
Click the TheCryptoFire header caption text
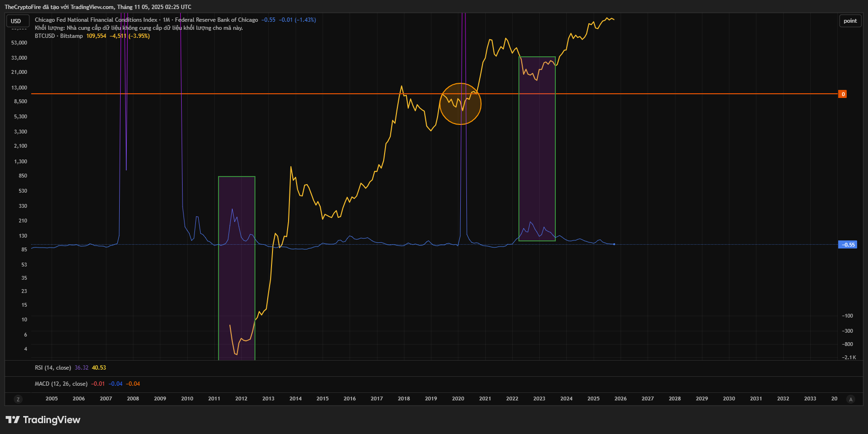pyautogui.click(x=98, y=7)
